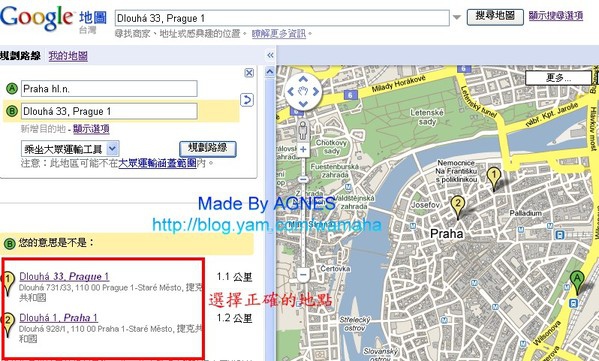Click the Palladium label on map
599x361 pixels.
(525, 213)
